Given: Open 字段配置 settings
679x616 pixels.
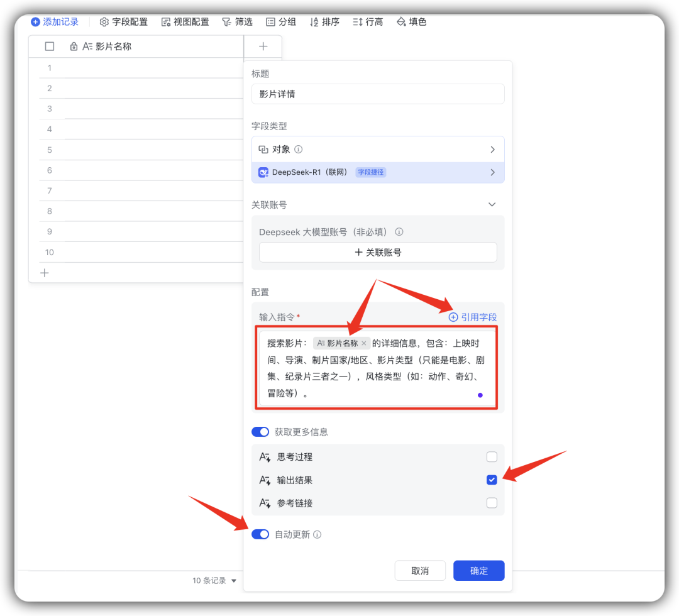Looking at the screenshot, I should pyautogui.click(x=123, y=21).
